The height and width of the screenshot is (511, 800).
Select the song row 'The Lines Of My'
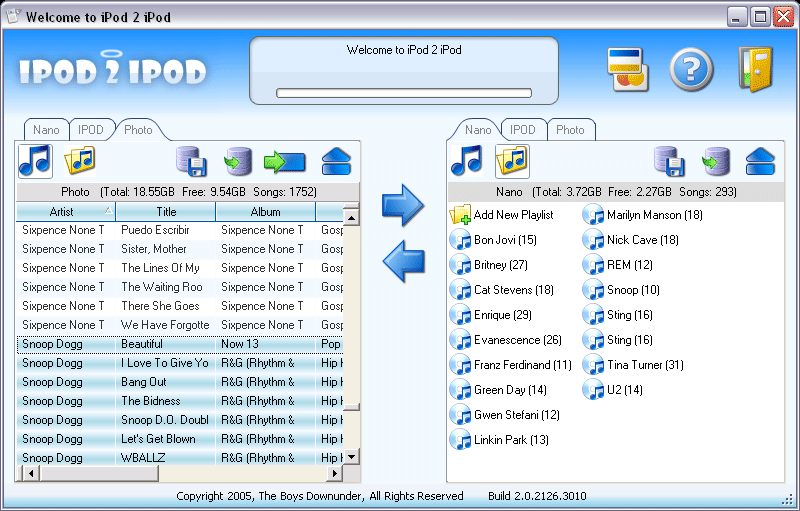click(180, 268)
